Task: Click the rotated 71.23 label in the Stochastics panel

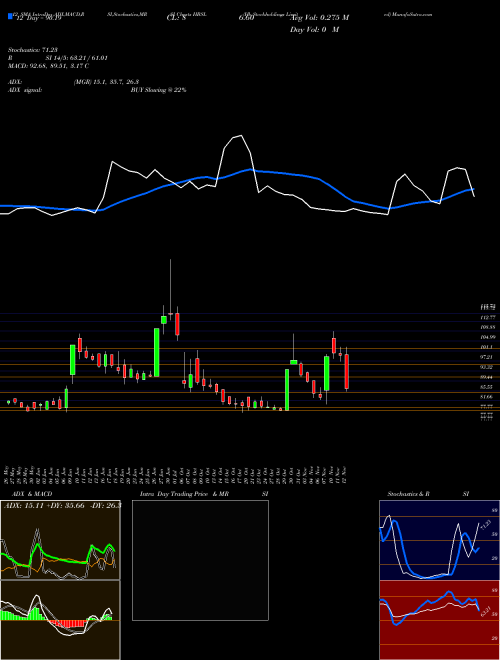Action: (x=486, y=524)
